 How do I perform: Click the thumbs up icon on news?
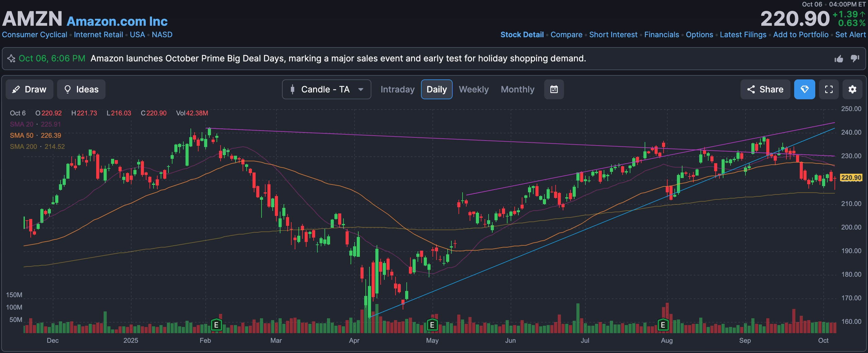(x=839, y=59)
